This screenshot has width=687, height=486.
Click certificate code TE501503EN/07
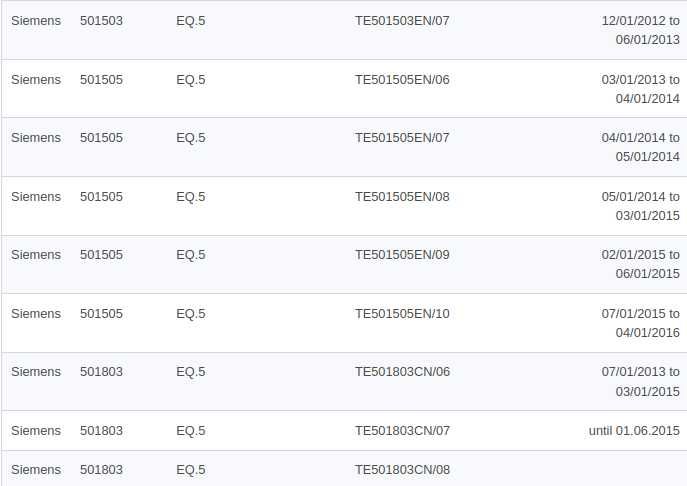(x=402, y=21)
